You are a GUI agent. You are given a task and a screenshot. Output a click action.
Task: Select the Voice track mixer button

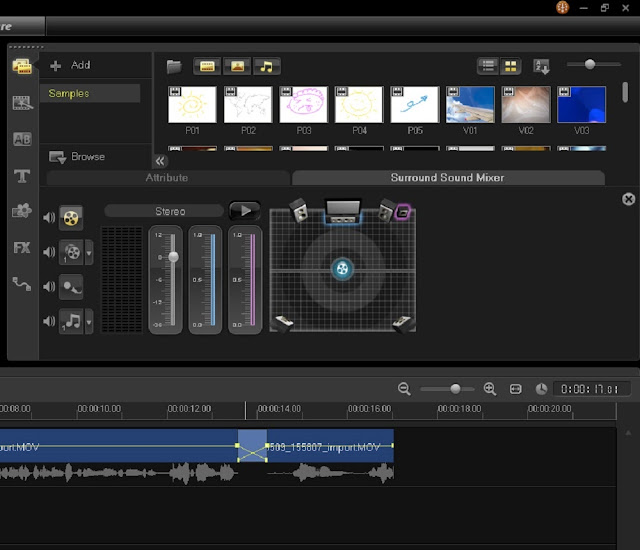click(71, 287)
